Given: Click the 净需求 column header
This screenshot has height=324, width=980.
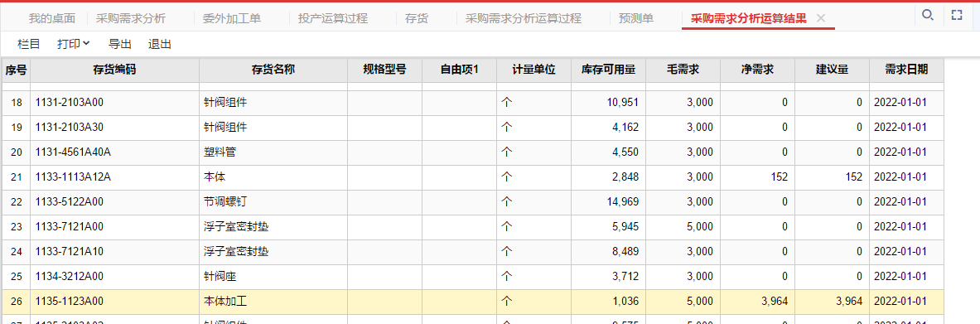Looking at the screenshot, I should click(757, 70).
